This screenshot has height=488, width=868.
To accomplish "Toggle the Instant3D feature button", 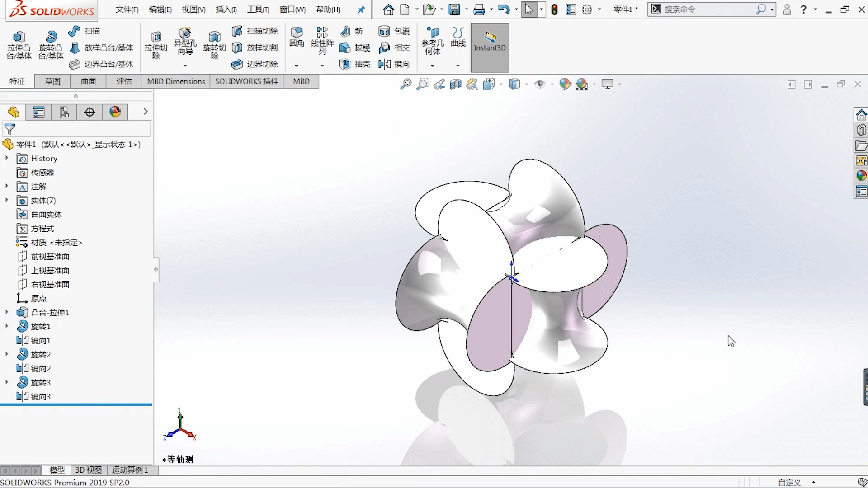I will point(490,47).
